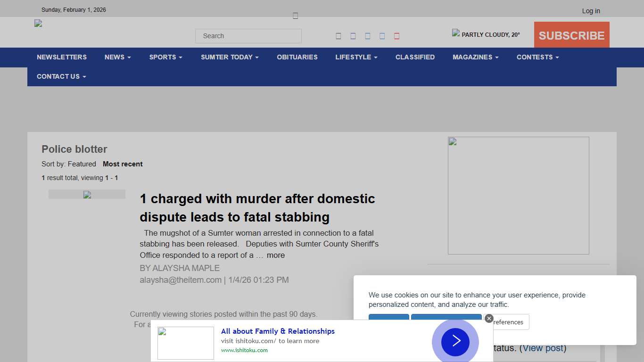Click the sidebar advertisement image
The width and height of the screenshot is (644, 362).
[518, 196]
